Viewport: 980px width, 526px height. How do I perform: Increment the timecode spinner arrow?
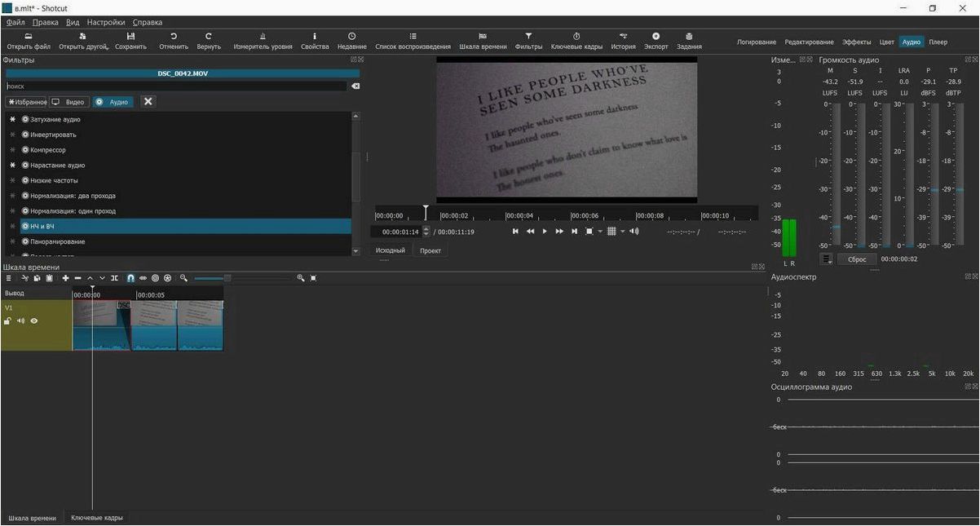click(x=426, y=229)
